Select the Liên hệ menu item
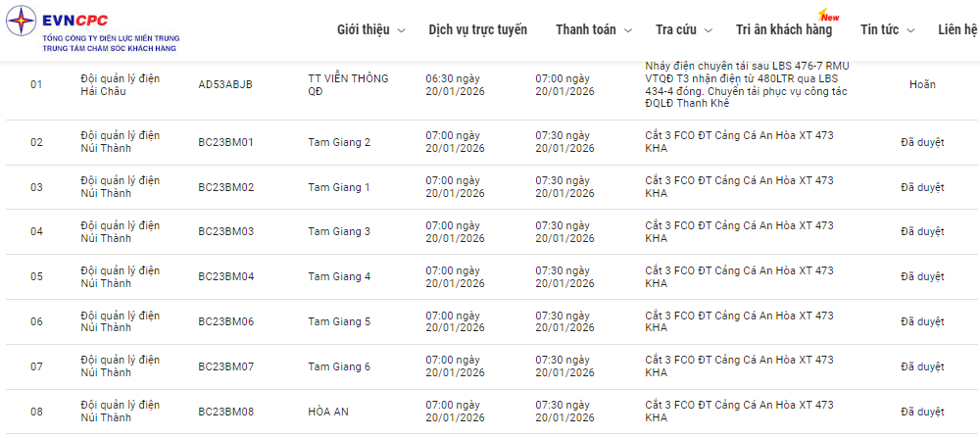The height and width of the screenshot is (438, 980). [x=957, y=29]
